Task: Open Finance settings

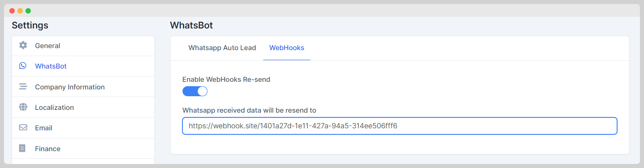Action: (x=47, y=149)
